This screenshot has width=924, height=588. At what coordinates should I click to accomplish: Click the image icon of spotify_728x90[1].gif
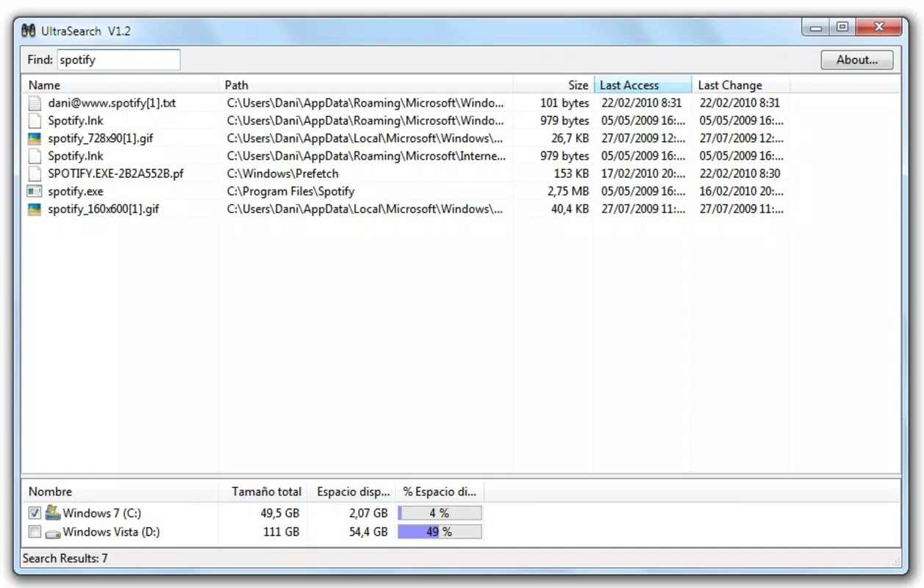[x=35, y=138]
